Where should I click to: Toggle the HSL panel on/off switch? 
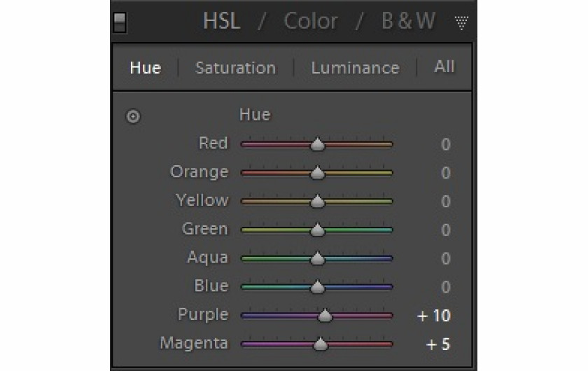click(120, 22)
